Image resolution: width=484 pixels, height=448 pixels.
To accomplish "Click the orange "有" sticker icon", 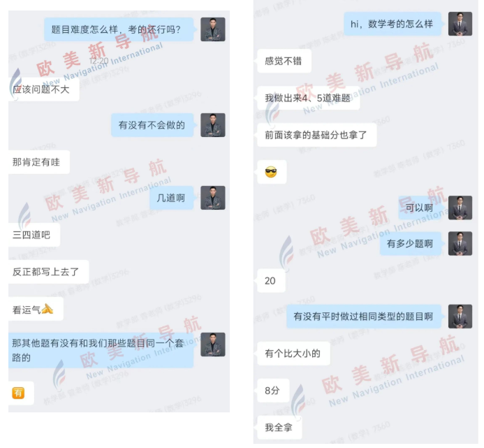I will coord(18,393).
